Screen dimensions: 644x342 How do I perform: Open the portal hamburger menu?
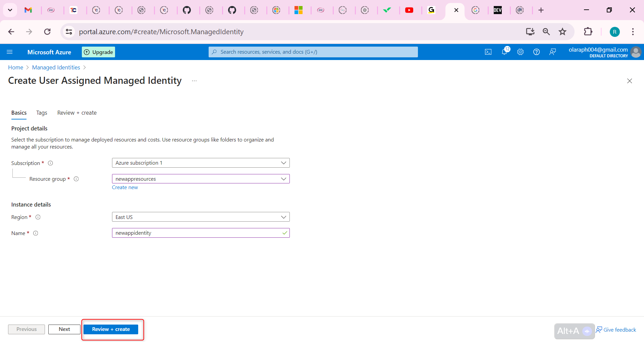(x=10, y=52)
